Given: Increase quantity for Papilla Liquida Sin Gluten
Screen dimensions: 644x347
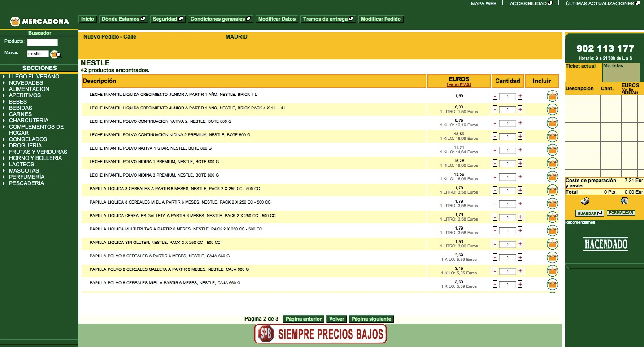Looking at the screenshot, I should point(520,244).
